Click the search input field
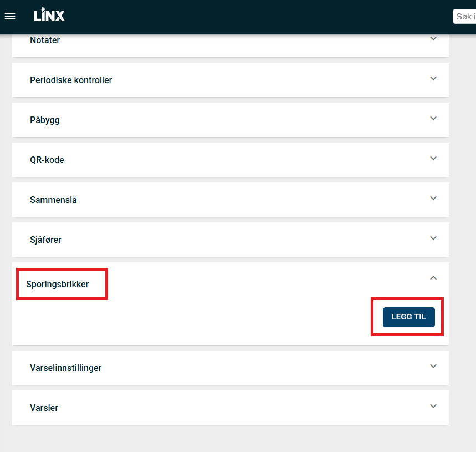 [x=464, y=17]
